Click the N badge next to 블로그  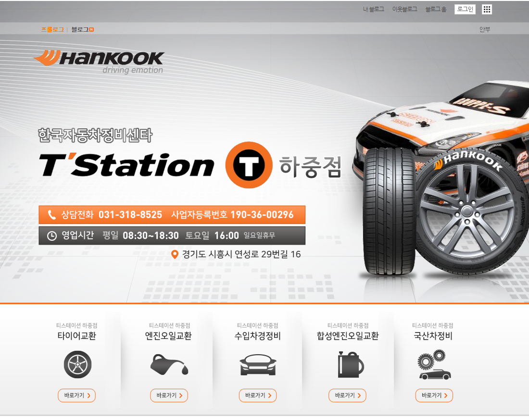pyautogui.click(x=91, y=30)
